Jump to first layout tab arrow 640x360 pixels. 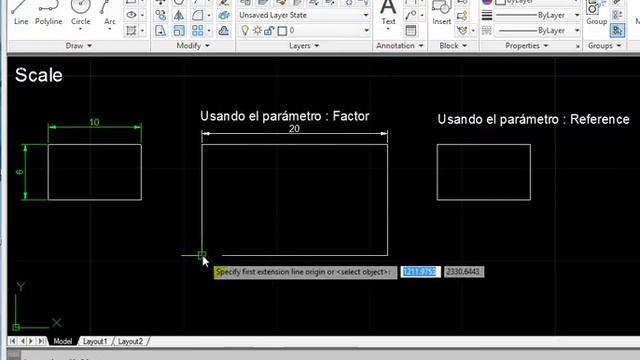(13, 341)
